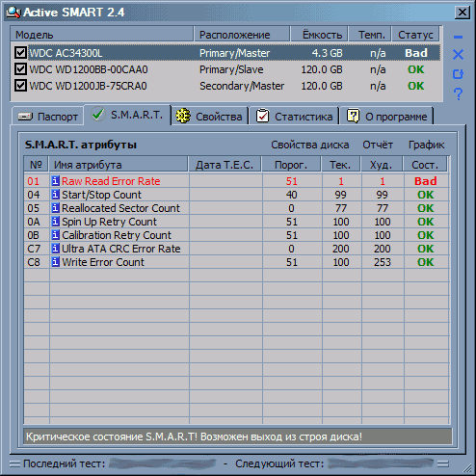Click the info icon beside Reallocated Sector Count
The height and width of the screenshot is (476, 476).
coord(55,208)
